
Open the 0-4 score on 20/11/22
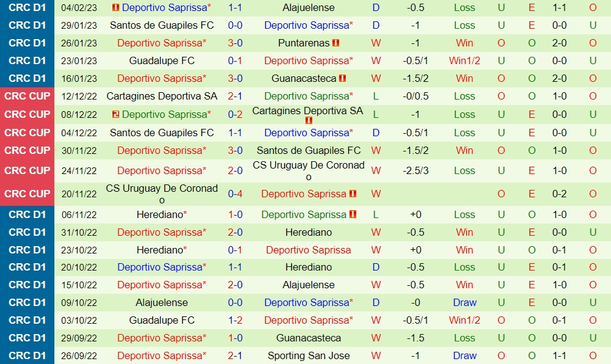coord(235,194)
